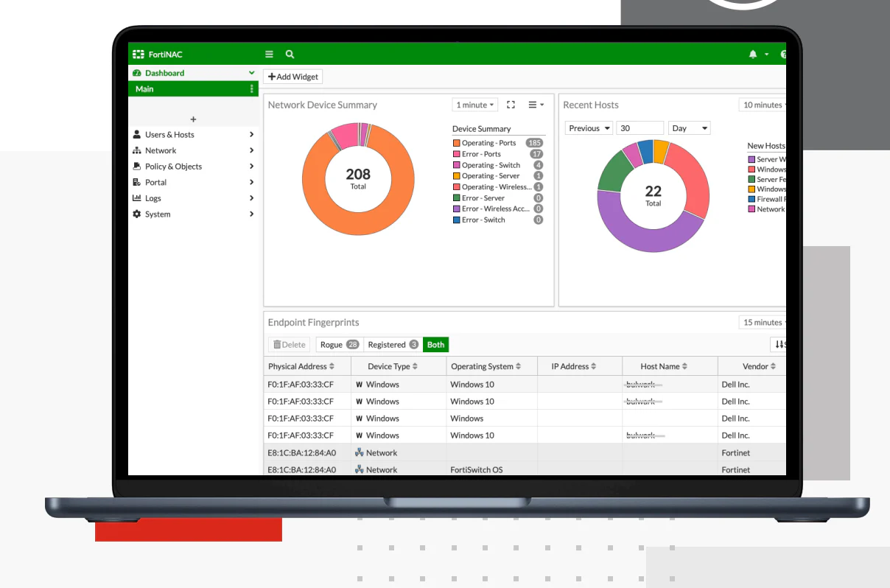Select the Windows row with blank OS version
890x588 pixels.
[525, 419]
